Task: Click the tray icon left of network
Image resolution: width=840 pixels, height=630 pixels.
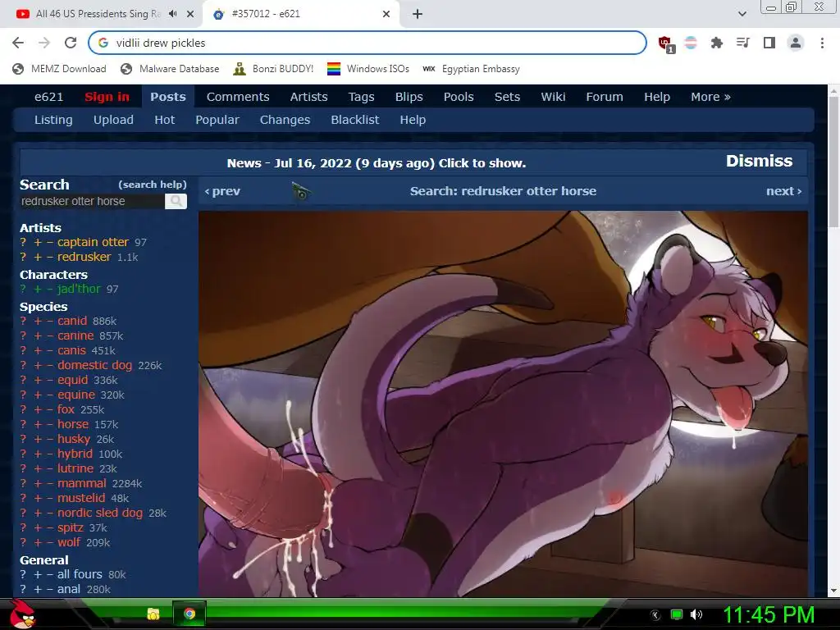Action: pyautogui.click(x=655, y=614)
